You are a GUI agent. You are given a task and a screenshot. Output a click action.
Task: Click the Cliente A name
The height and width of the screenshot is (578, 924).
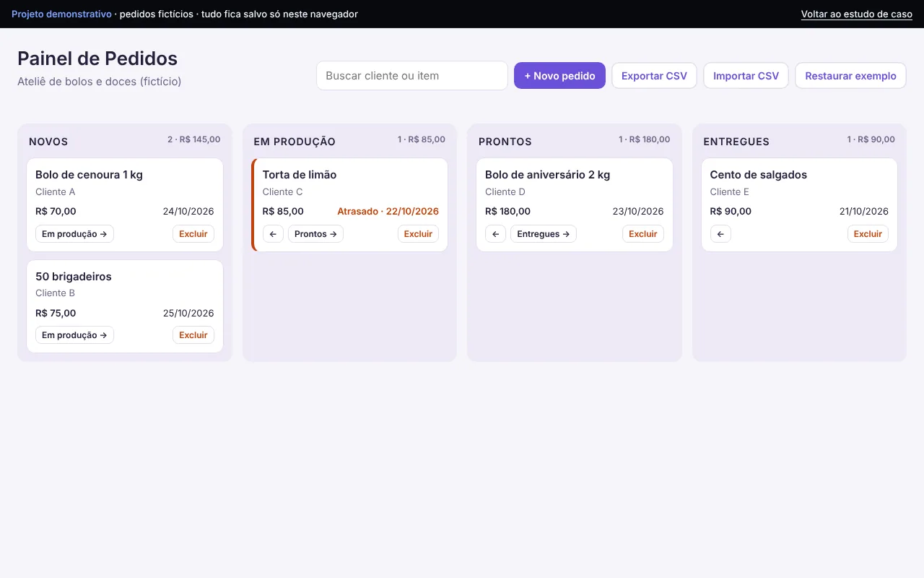(56, 192)
